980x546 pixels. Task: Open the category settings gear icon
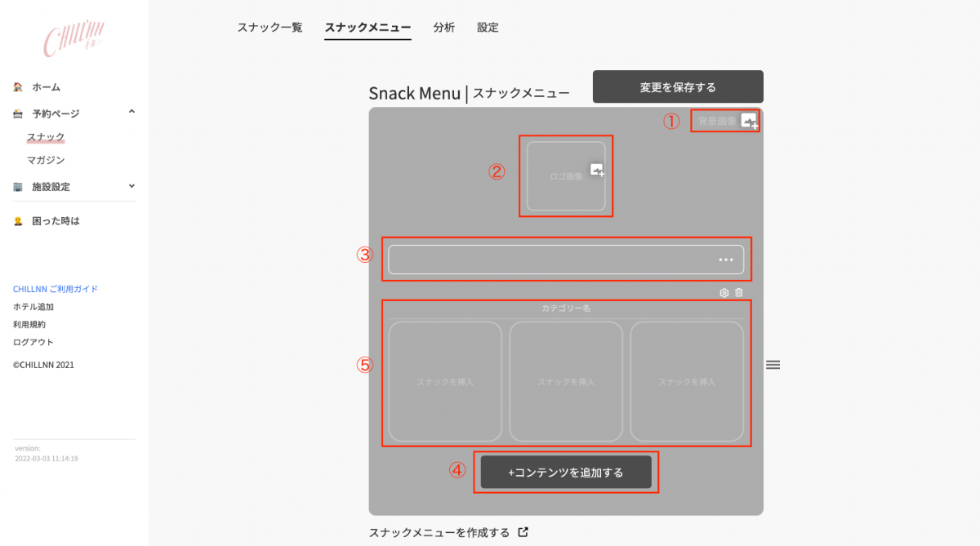pyautogui.click(x=724, y=293)
